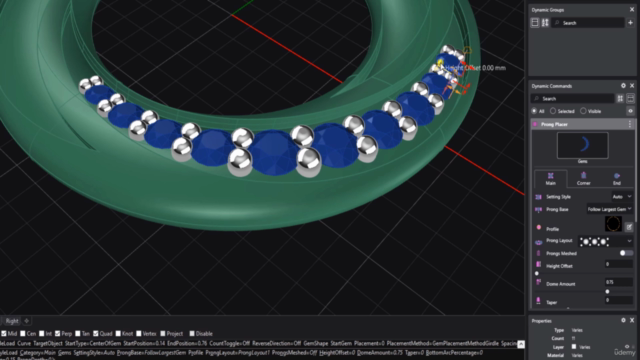Search within Dynamic Commands
640x360 pixels.
point(572,98)
